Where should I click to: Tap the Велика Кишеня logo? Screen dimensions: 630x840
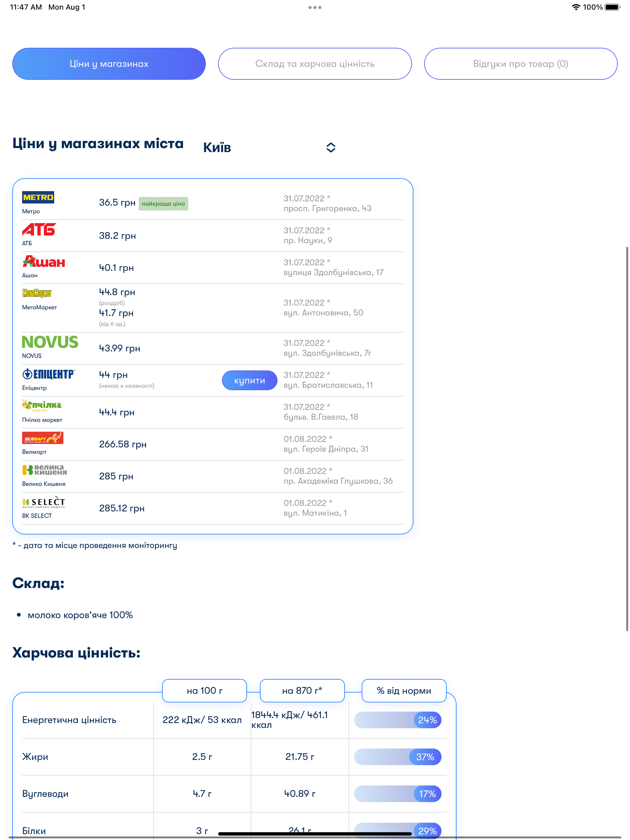click(45, 470)
